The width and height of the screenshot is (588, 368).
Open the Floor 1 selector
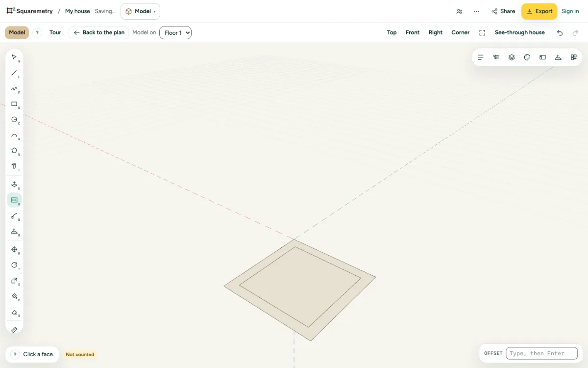click(x=175, y=33)
